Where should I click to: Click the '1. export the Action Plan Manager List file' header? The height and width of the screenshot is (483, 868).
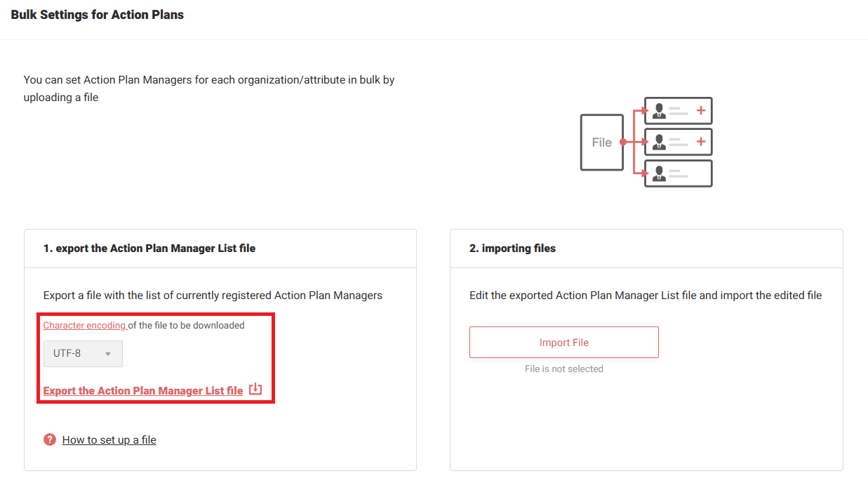(149, 248)
